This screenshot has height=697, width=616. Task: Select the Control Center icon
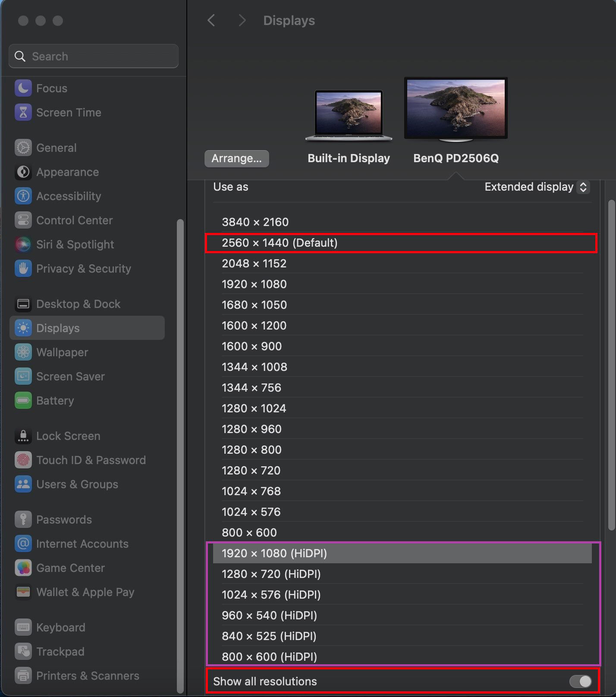coord(23,220)
